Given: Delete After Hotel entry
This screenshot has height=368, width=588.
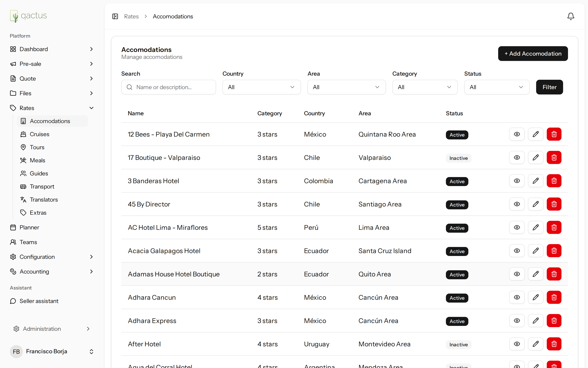Looking at the screenshot, I should [x=554, y=344].
